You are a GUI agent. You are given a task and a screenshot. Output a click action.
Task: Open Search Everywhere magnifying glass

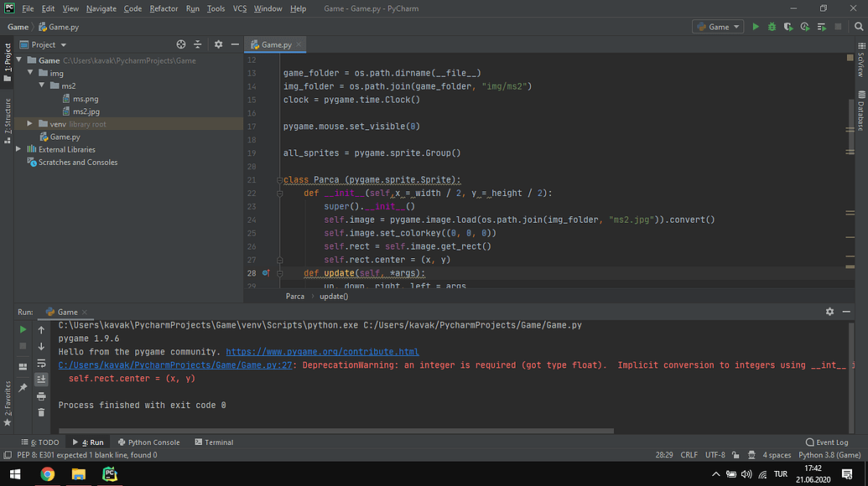point(859,27)
